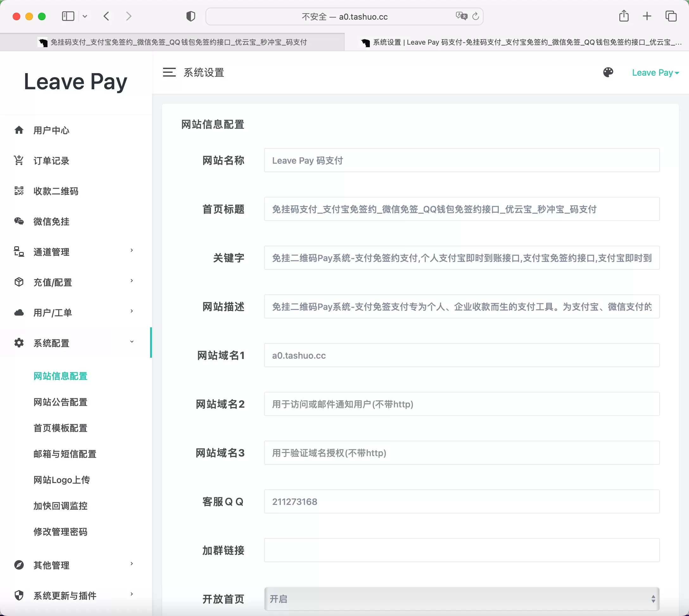Click the 微信免挂 WeChat icon

pyautogui.click(x=19, y=221)
